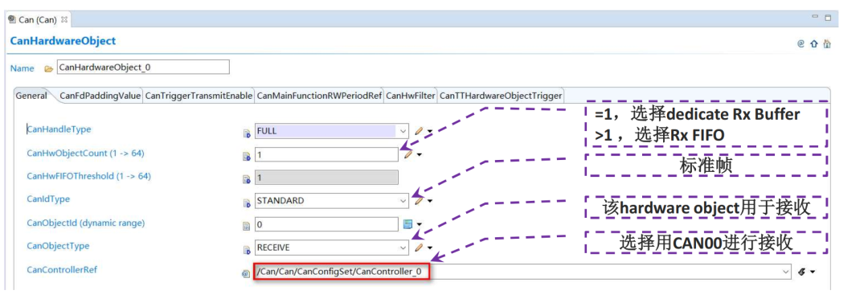Click the CanObjectType label
The image size is (868, 303).
(58, 246)
